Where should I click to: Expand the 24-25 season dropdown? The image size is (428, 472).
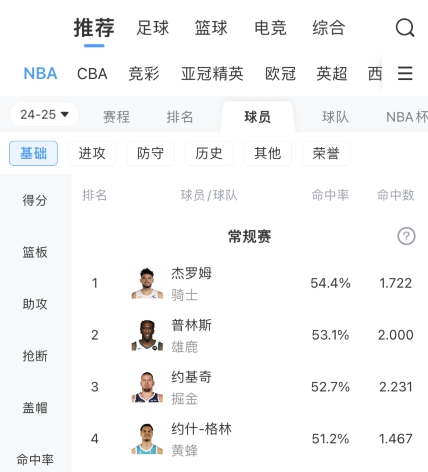[x=44, y=115]
